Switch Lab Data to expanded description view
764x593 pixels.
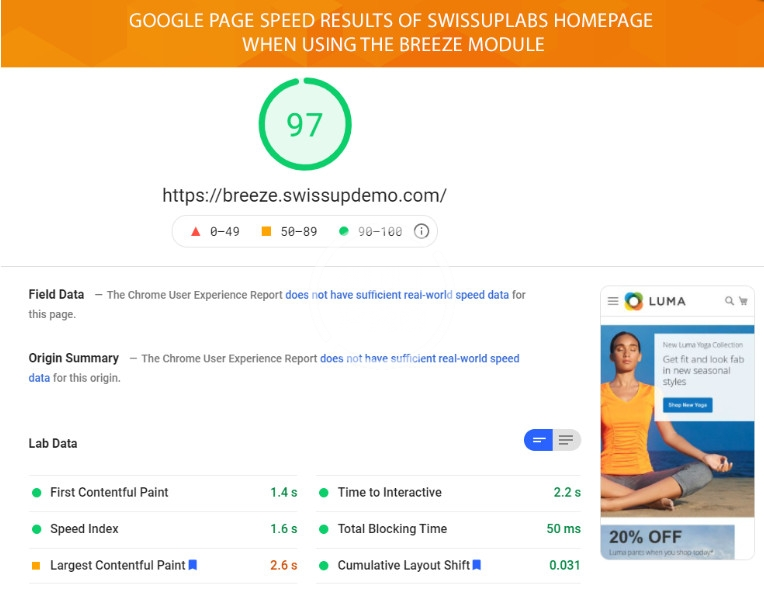(x=567, y=440)
